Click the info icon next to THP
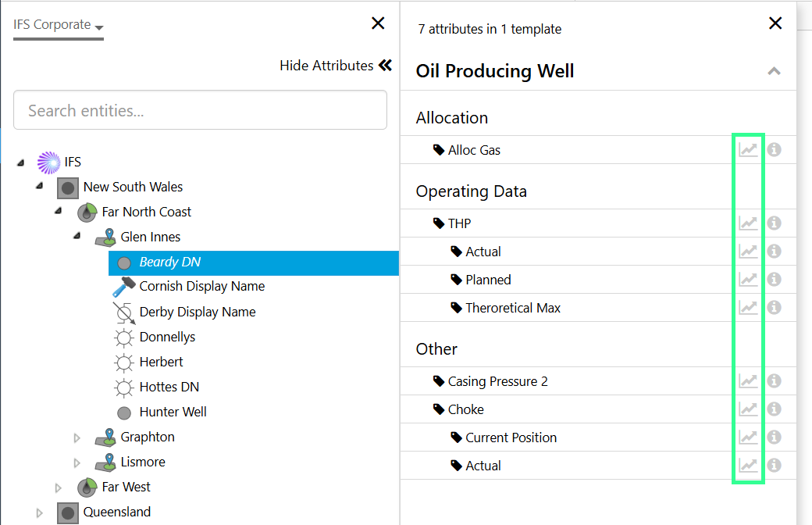This screenshot has width=812, height=525. pyautogui.click(x=773, y=223)
